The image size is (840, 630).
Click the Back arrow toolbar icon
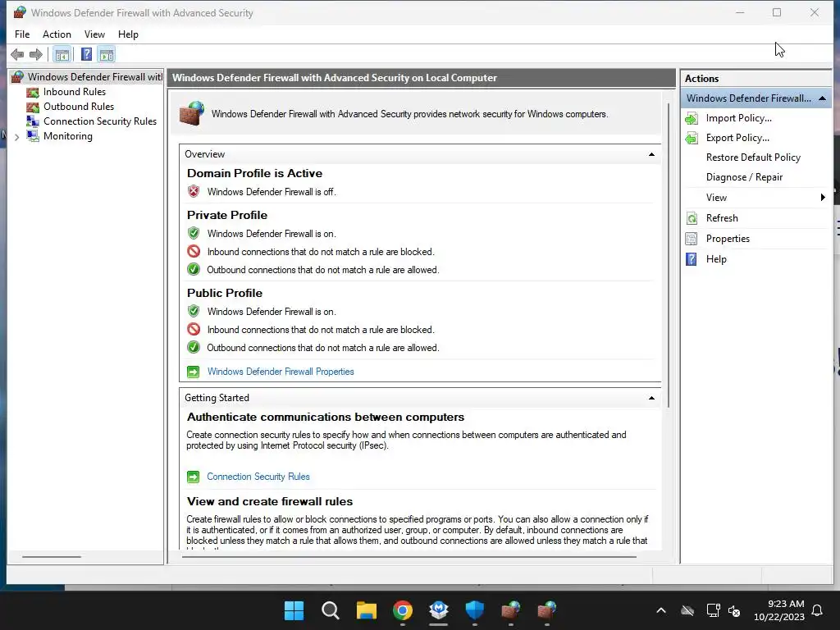click(x=17, y=54)
